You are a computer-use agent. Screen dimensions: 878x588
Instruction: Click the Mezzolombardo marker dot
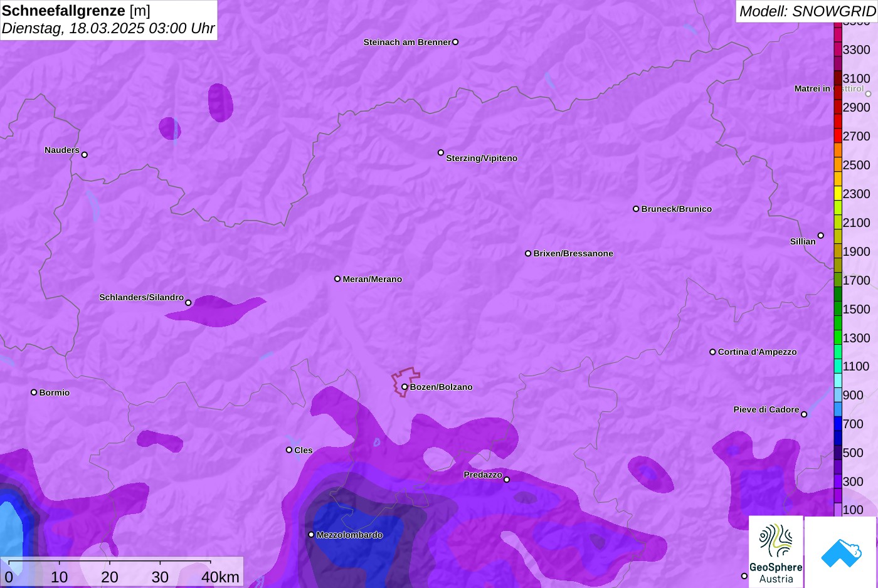click(x=311, y=535)
